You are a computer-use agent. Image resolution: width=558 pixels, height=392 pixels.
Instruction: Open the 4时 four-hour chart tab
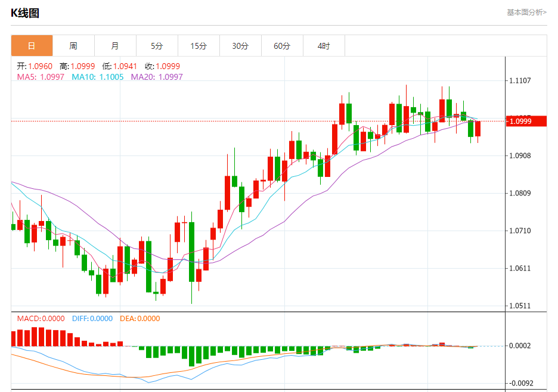(324, 45)
